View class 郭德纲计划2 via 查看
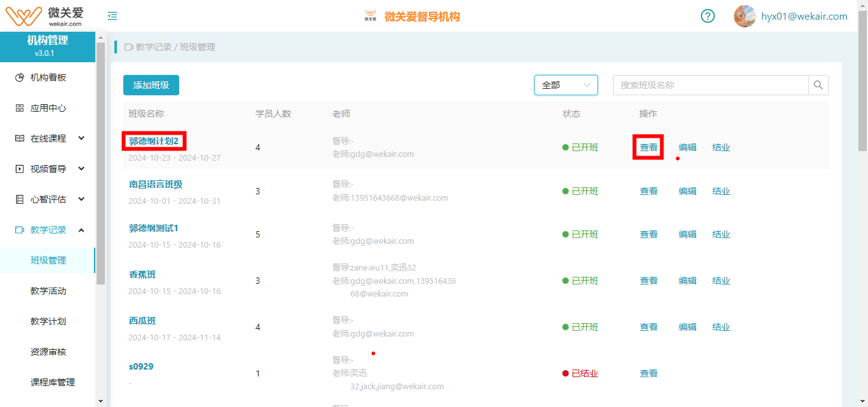The height and width of the screenshot is (407, 868). pos(649,147)
